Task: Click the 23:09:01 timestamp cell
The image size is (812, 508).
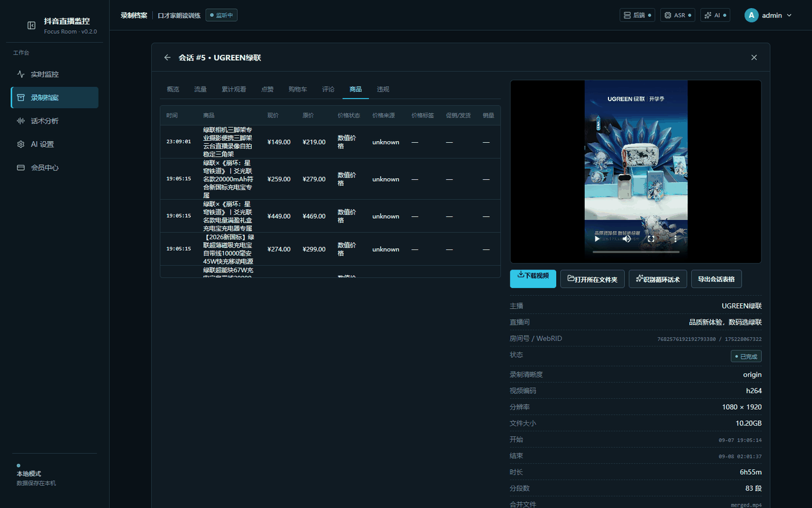Action: (x=179, y=142)
